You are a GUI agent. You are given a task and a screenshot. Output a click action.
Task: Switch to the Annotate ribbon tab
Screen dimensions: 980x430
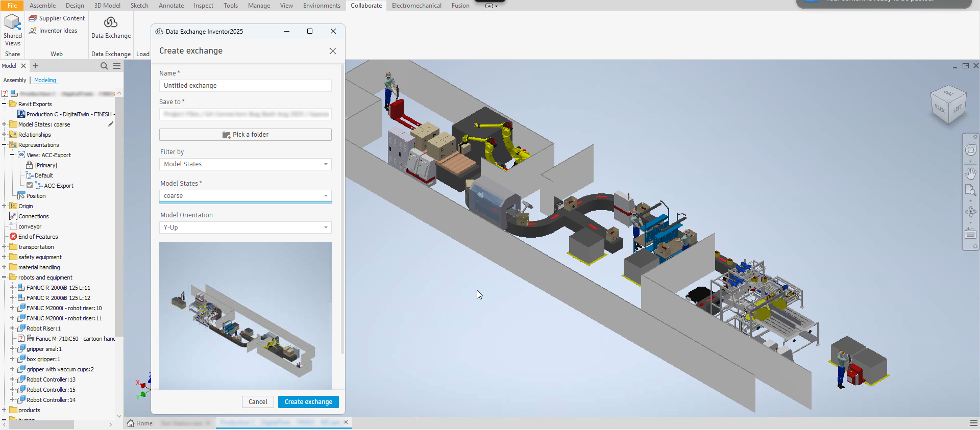coord(171,6)
